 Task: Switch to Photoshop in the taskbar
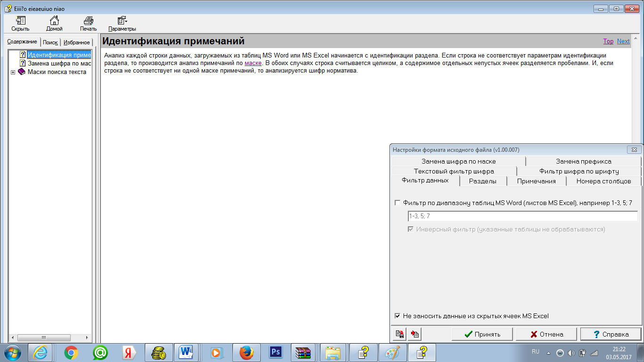tap(275, 352)
